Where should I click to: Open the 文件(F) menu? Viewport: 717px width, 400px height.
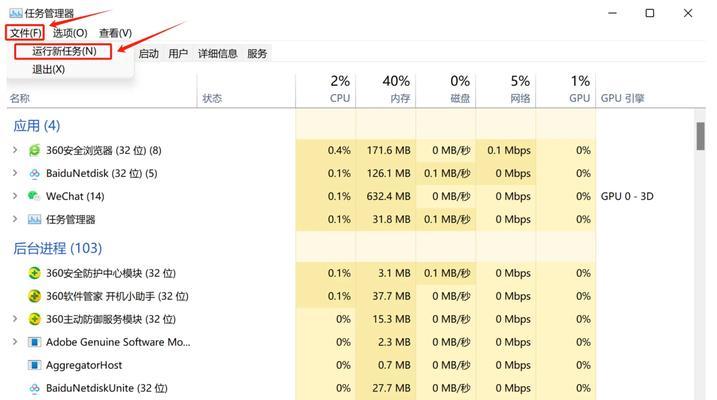point(25,32)
